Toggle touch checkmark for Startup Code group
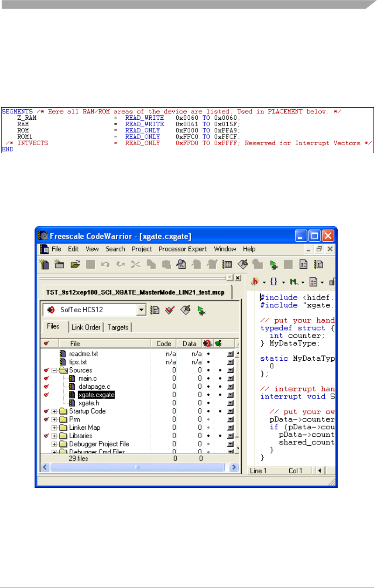 pyautogui.click(x=46, y=411)
